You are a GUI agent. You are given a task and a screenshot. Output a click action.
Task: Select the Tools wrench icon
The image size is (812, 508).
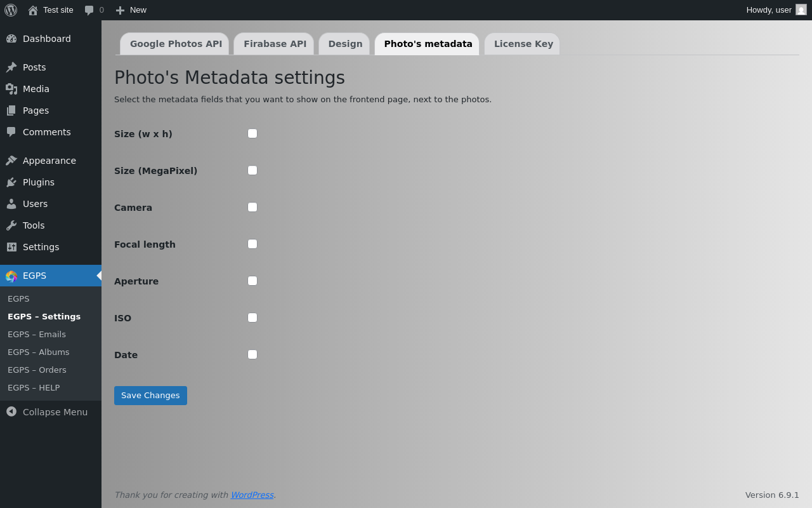11,225
